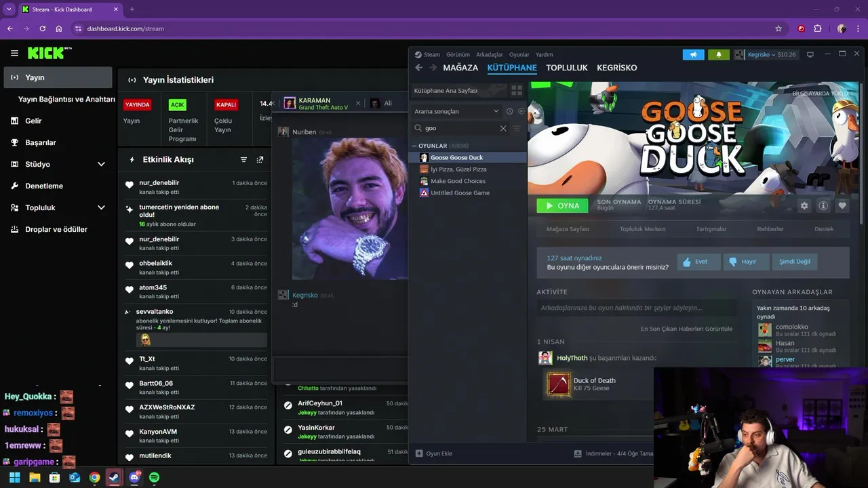Screen dimensions: 868x488
Task: Open advanced filter options beside Steam search
Action: 517,128
